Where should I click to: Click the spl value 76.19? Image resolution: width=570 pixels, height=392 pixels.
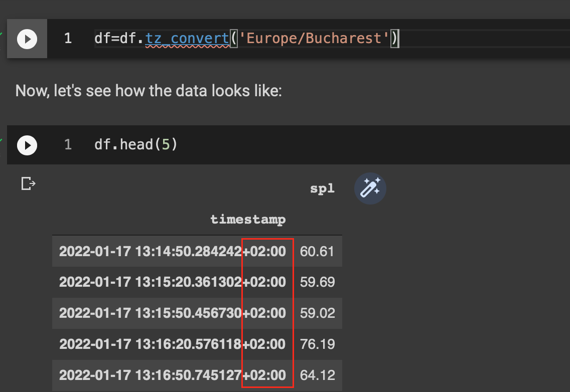coord(317,344)
